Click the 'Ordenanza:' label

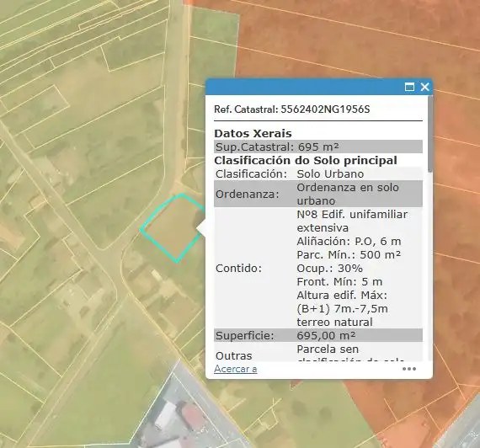[x=248, y=195]
